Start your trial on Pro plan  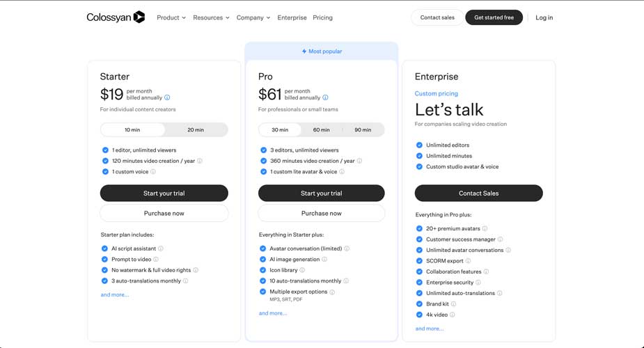click(x=321, y=193)
